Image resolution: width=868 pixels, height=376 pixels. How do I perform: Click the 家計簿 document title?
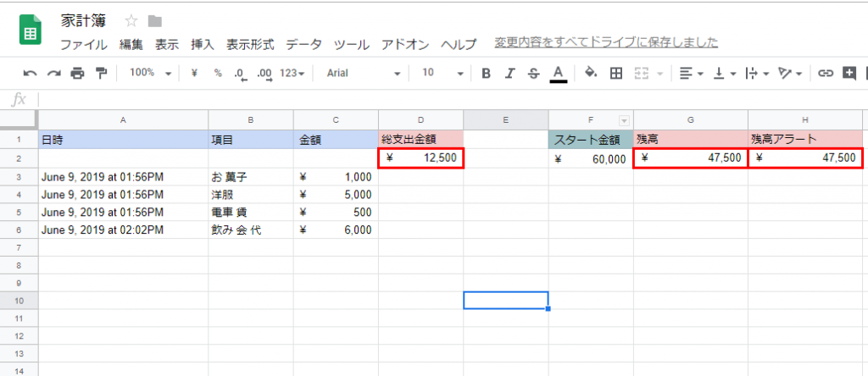tap(83, 21)
